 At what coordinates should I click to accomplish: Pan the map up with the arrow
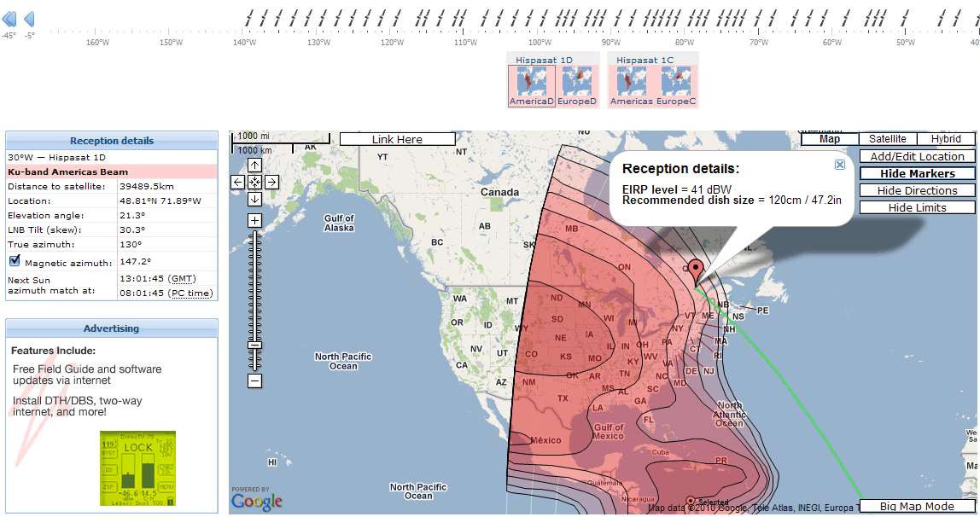point(254,165)
